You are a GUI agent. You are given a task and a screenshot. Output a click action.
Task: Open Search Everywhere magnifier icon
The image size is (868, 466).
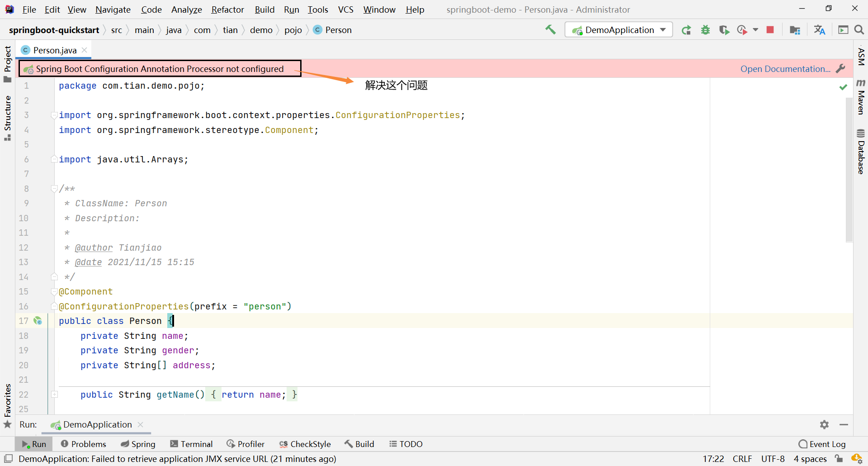[x=859, y=30]
